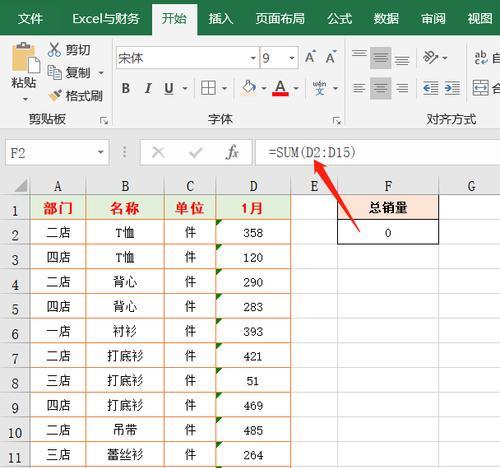Switch to 审阅 tab
This screenshot has width=500, height=468.
[x=433, y=18]
